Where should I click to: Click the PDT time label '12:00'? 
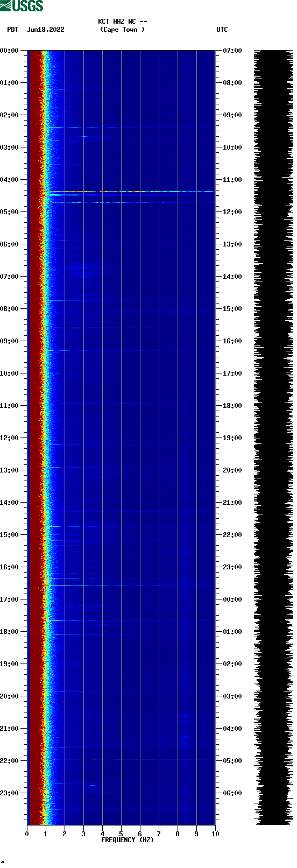click(x=10, y=438)
